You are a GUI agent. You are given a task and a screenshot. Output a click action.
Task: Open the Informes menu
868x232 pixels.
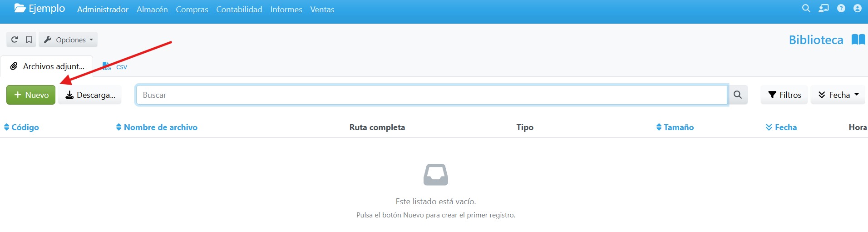tap(286, 9)
